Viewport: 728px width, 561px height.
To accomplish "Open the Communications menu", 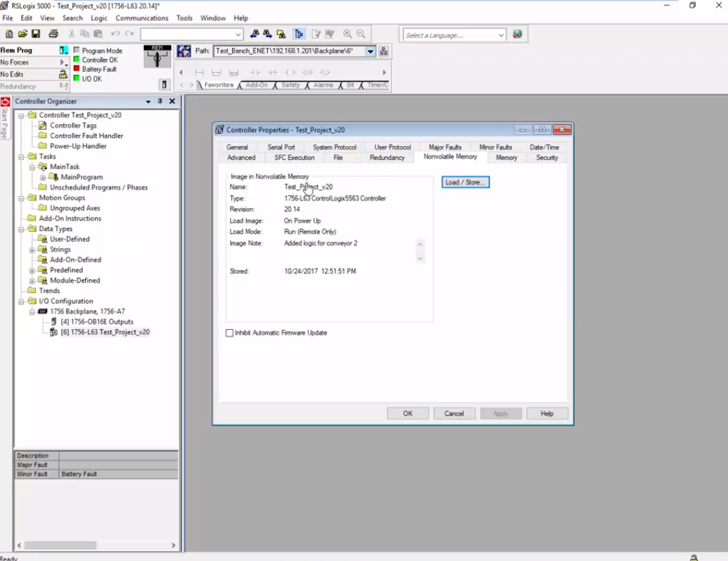I will 142,18.
